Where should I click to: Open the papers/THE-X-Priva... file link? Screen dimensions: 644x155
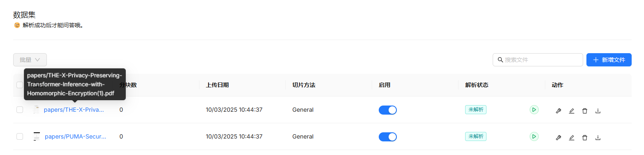point(74,110)
